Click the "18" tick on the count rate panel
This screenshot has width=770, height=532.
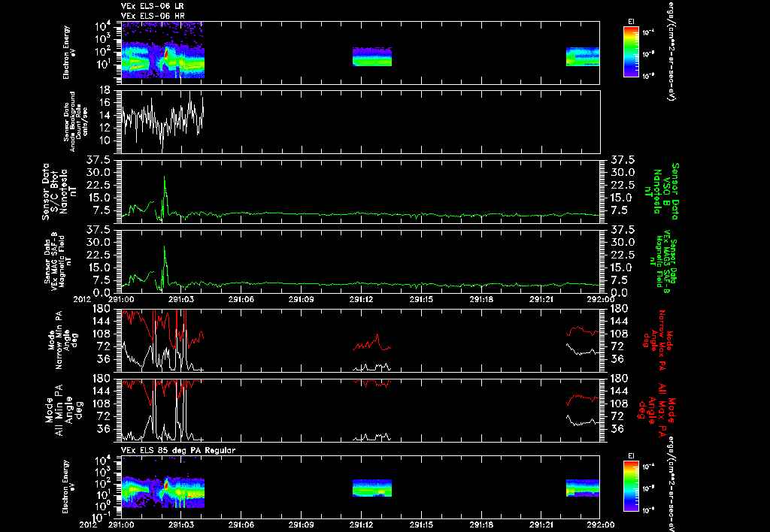[x=104, y=90]
